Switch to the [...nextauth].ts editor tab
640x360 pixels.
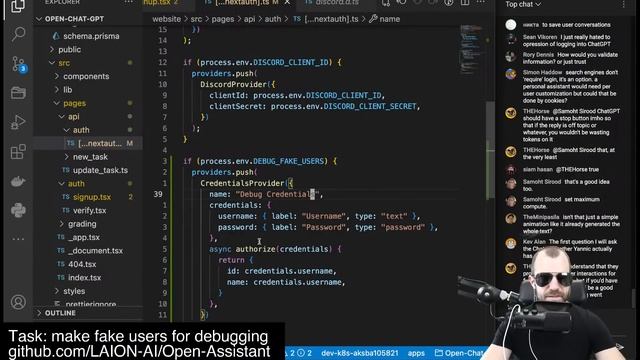click(x=247, y=3)
